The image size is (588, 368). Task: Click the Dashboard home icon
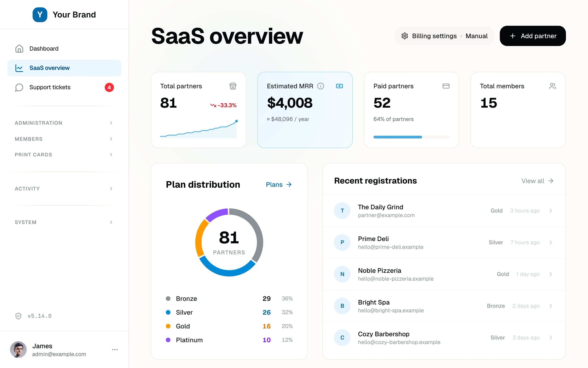pyautogui.click(x=19, y=49)
